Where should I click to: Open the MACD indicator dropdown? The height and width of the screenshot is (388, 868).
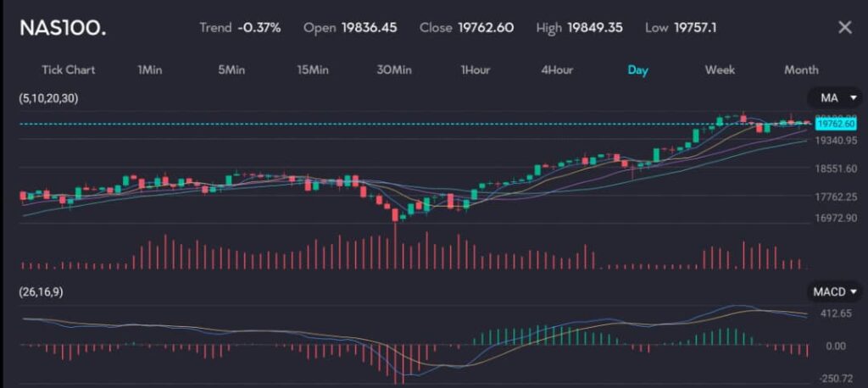click(x=836, y=291)
